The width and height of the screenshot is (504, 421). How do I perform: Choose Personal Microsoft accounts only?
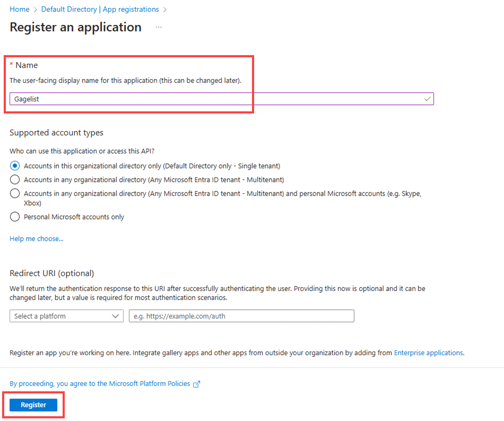click(x=15, y=217)
